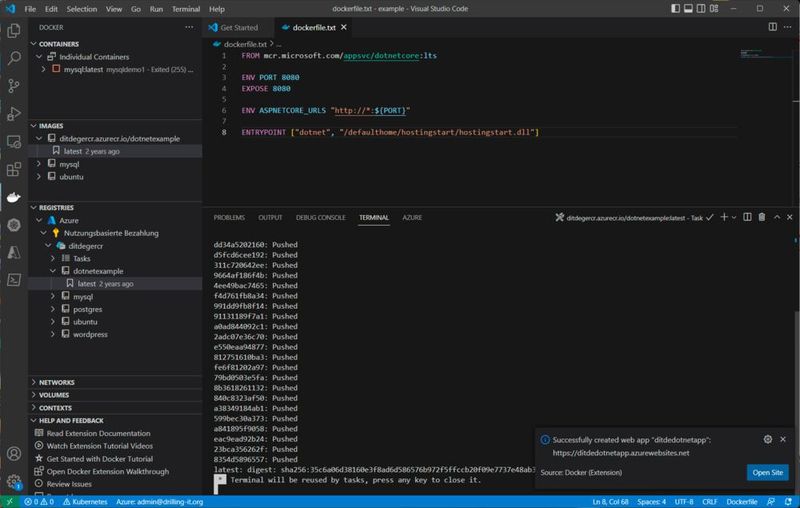Screen dimensions: 800x508
Task: Expand the NETWORKS section
Action: coord(56,382)
